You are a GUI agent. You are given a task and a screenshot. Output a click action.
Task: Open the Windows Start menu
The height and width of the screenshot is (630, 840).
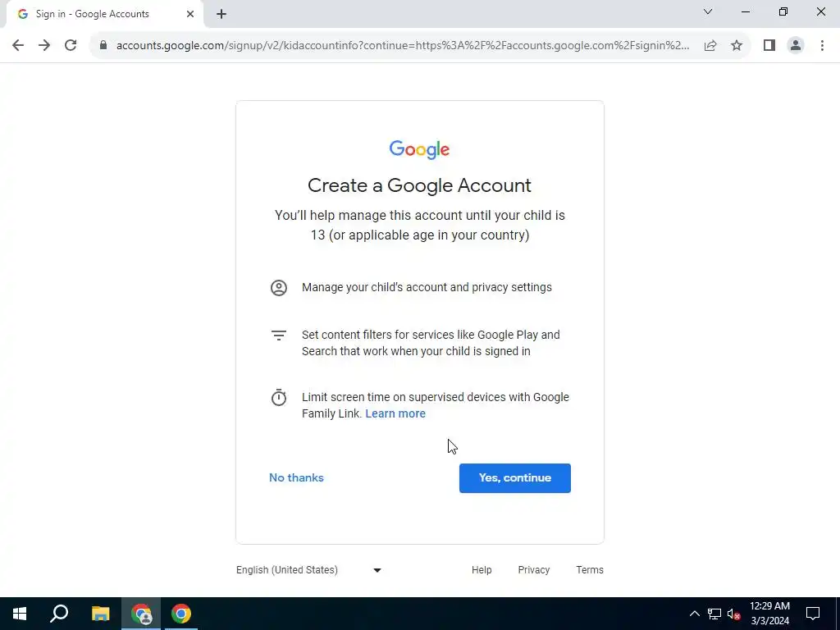pyautogui.click(x=20, y=614)
